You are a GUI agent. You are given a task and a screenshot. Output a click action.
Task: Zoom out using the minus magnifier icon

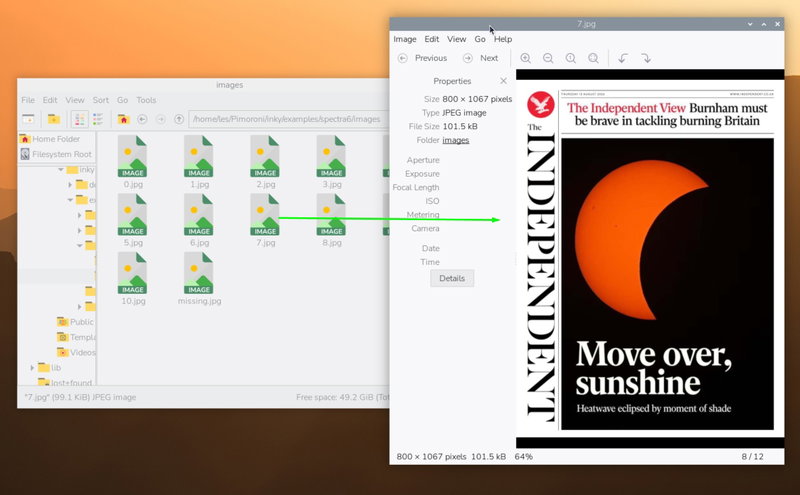[548, 58]
